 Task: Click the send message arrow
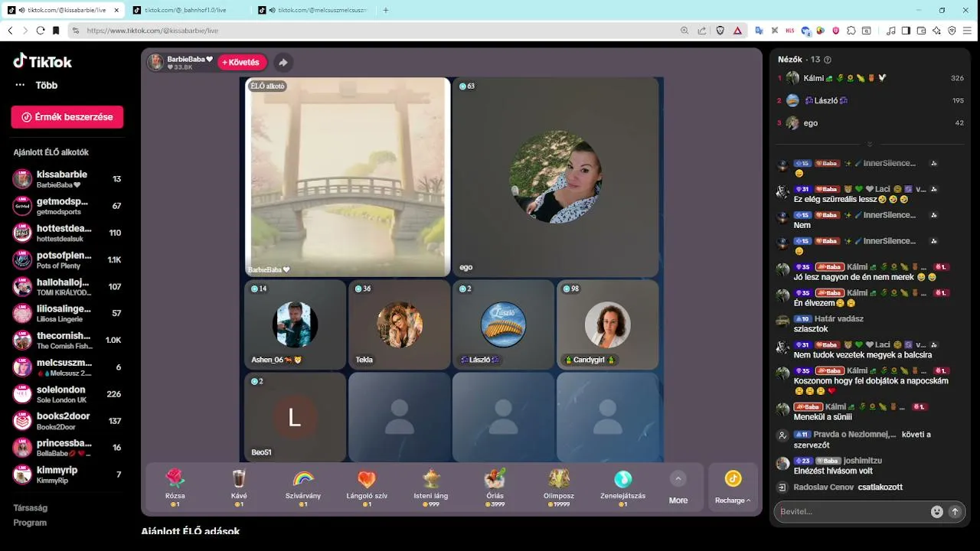[x=955, y=512]
